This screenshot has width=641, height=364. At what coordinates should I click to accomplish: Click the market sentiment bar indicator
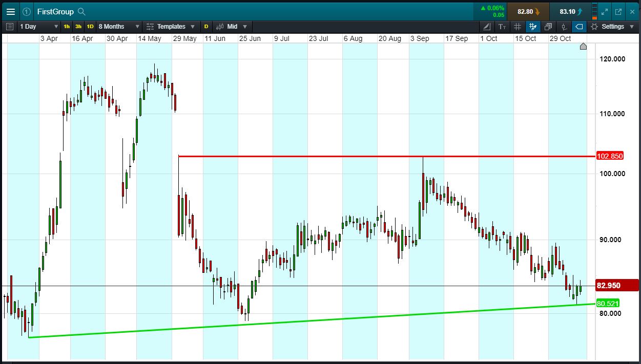594,11
